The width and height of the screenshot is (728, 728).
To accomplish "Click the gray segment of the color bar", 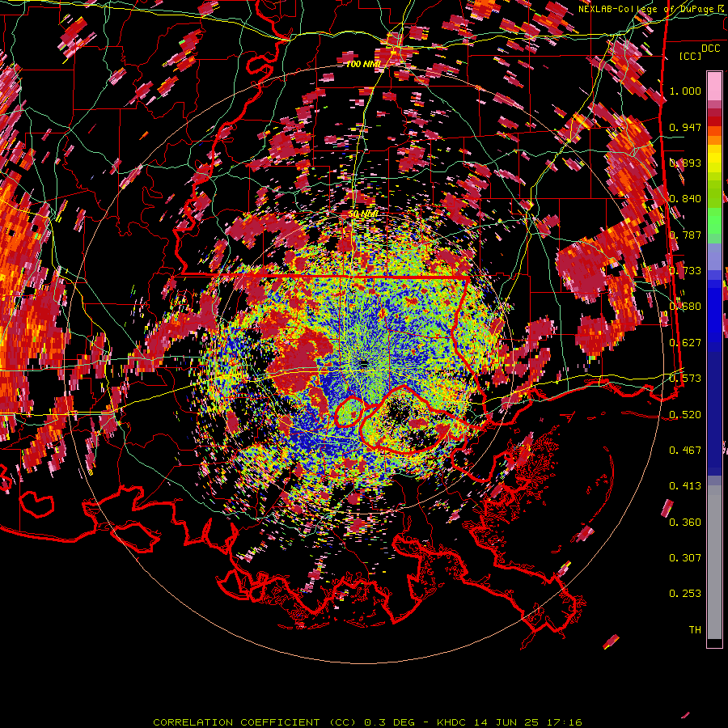I will pyautogui.click(x=714, y=562).
